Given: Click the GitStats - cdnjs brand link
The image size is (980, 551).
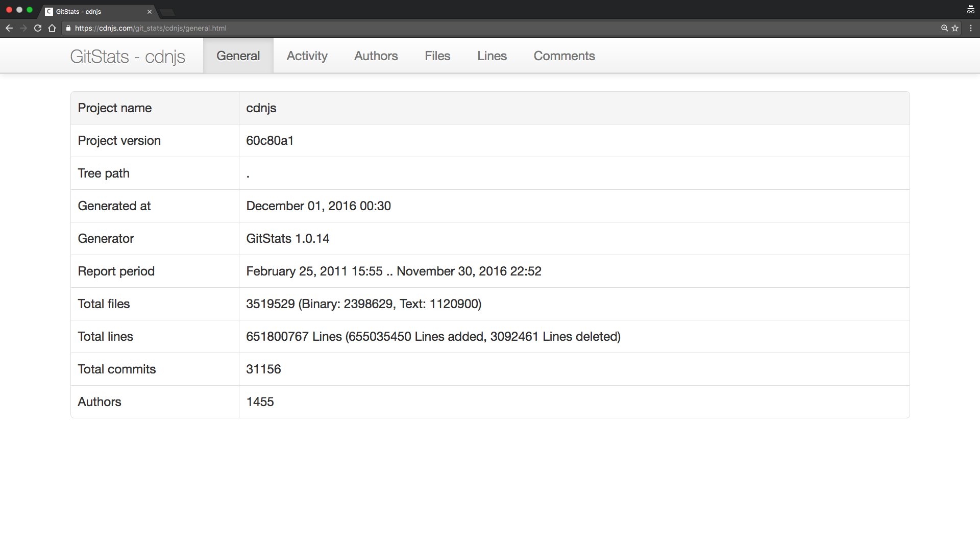Looking at the screenshot, I should coord(128,56).
